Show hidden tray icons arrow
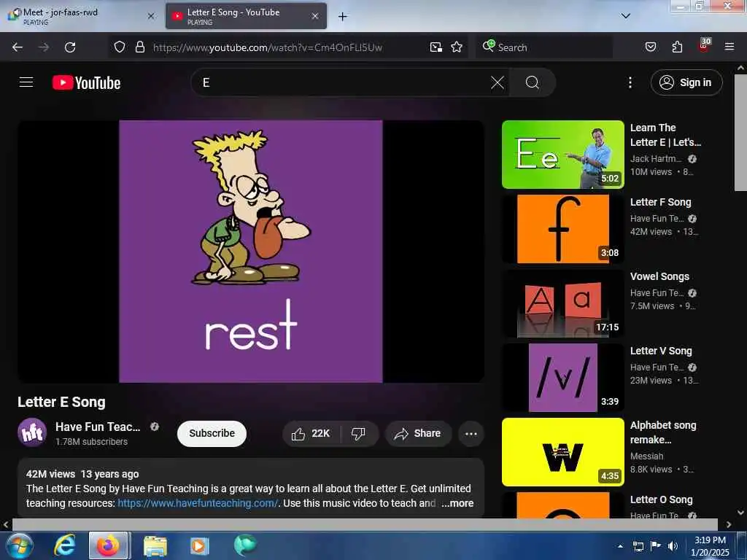Viewport: 747px width, 560px height. tap(620, 546)
